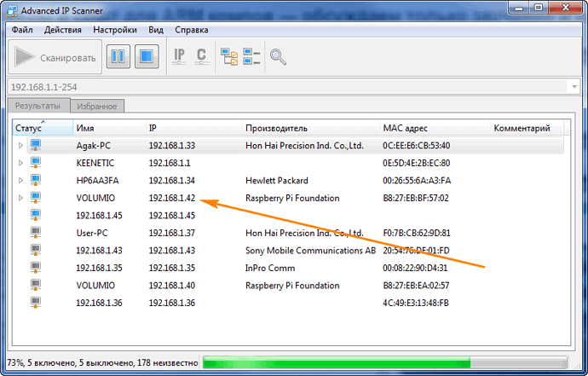Expand the Agak-PC row

(x=20, y=146)
